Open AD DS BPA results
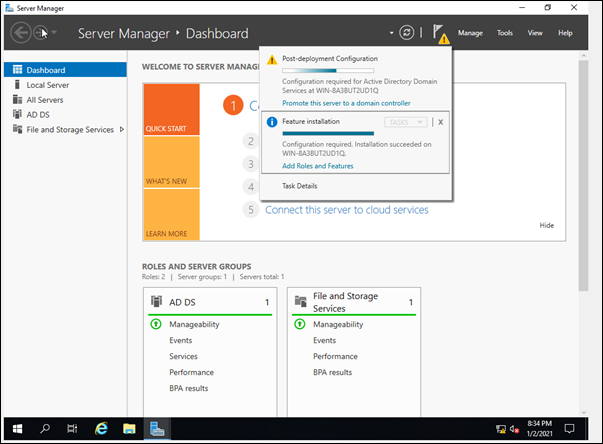Image resolution: width=603 pixels, height=444 pixels. tap(188, 388)
